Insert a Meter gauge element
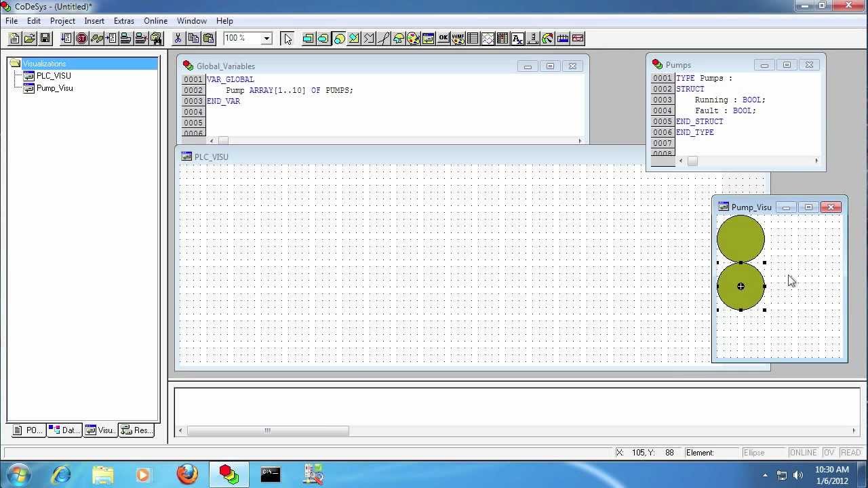Viewport: 868px width, 488px height. [x=547, y=39]
